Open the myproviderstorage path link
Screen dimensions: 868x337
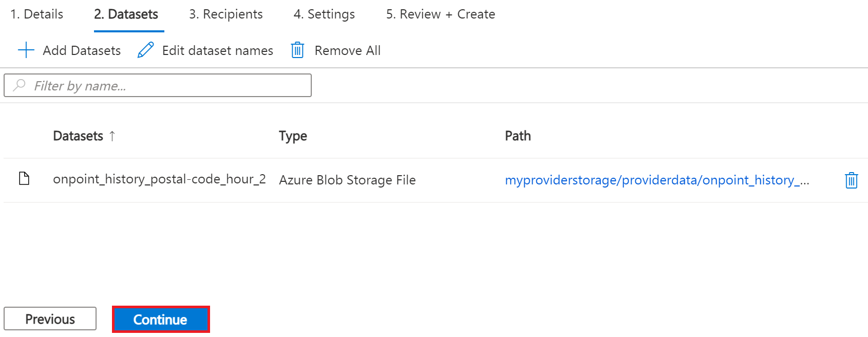tap(656, 180)
